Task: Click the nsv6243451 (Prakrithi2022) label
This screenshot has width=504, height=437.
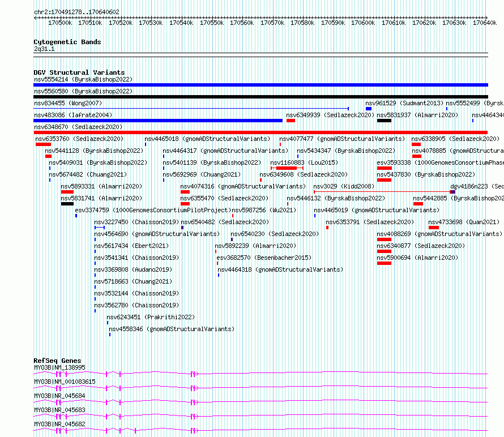Action: click(151, 317)
